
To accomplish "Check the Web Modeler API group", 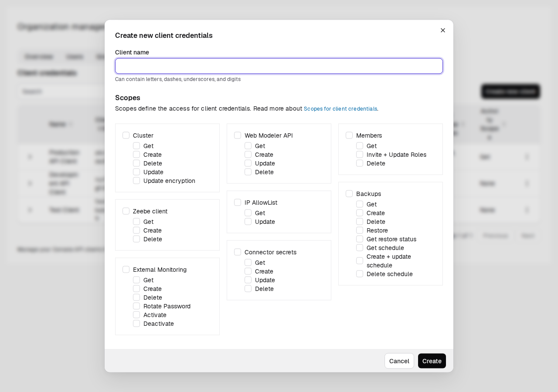I will click(238, 135).
